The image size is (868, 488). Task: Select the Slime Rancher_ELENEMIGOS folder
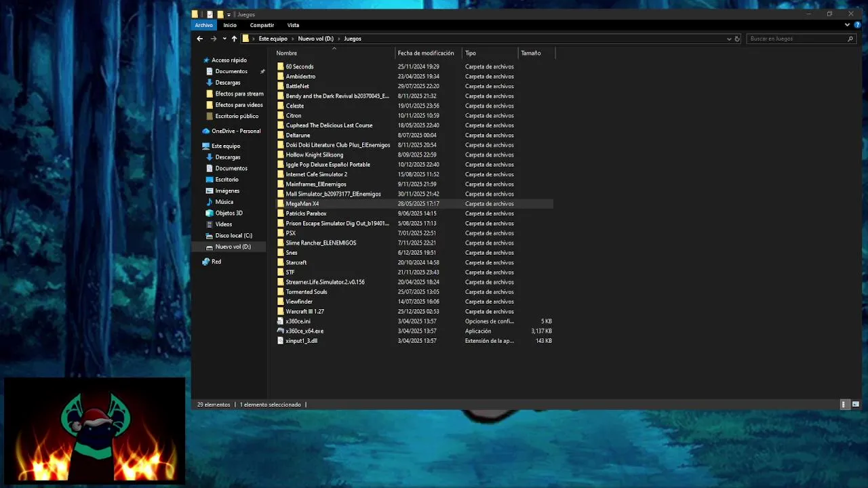321,243
